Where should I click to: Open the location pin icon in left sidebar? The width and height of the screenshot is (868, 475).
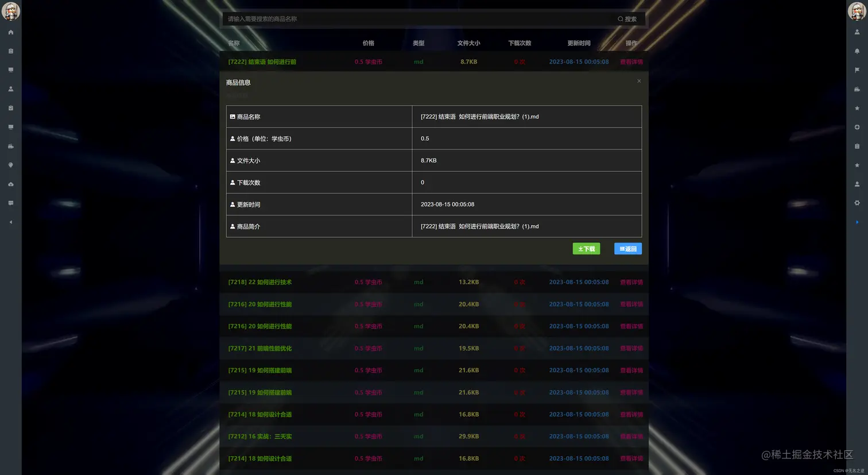point(10,165)
